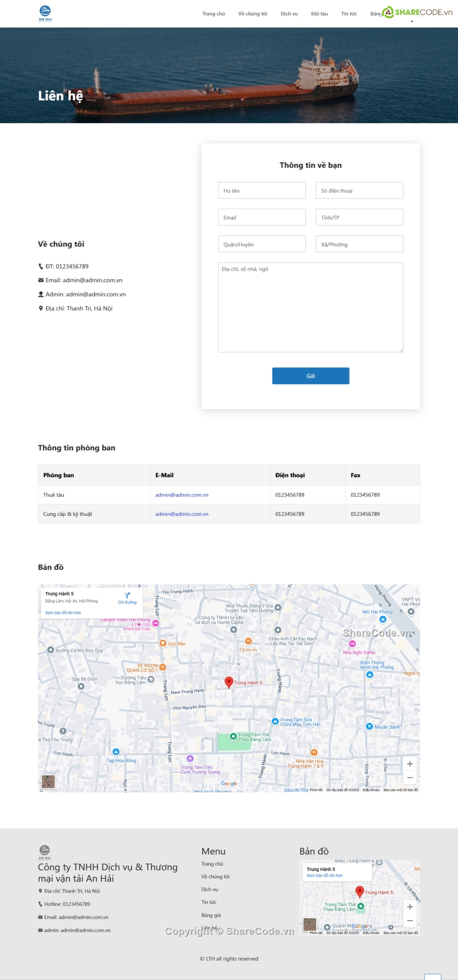Click Báo cáo một lỗi bản đồ on main map
The image size is (458, 980).
[x=401, y=790]
